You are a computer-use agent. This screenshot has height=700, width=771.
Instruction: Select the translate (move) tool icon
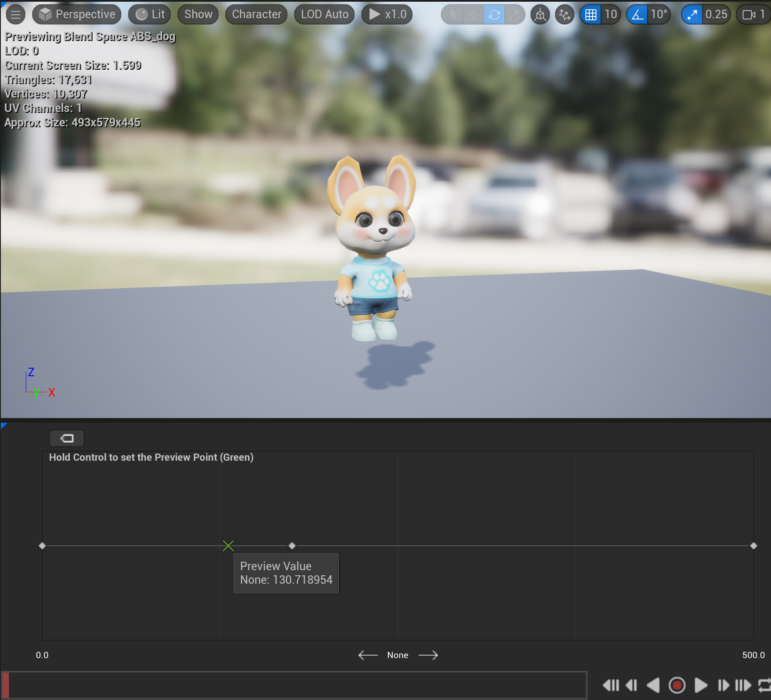point(473,15)
